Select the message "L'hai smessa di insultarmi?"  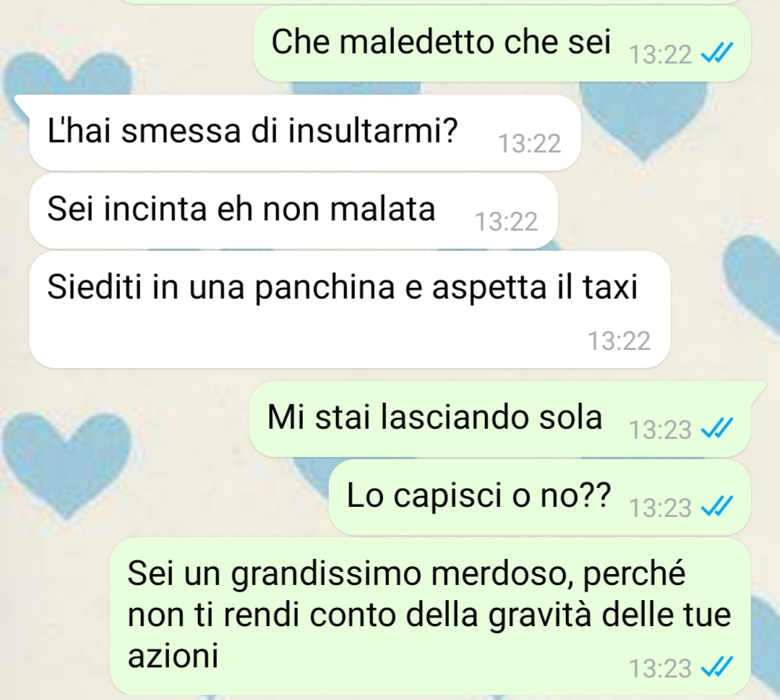click(305, 132)
